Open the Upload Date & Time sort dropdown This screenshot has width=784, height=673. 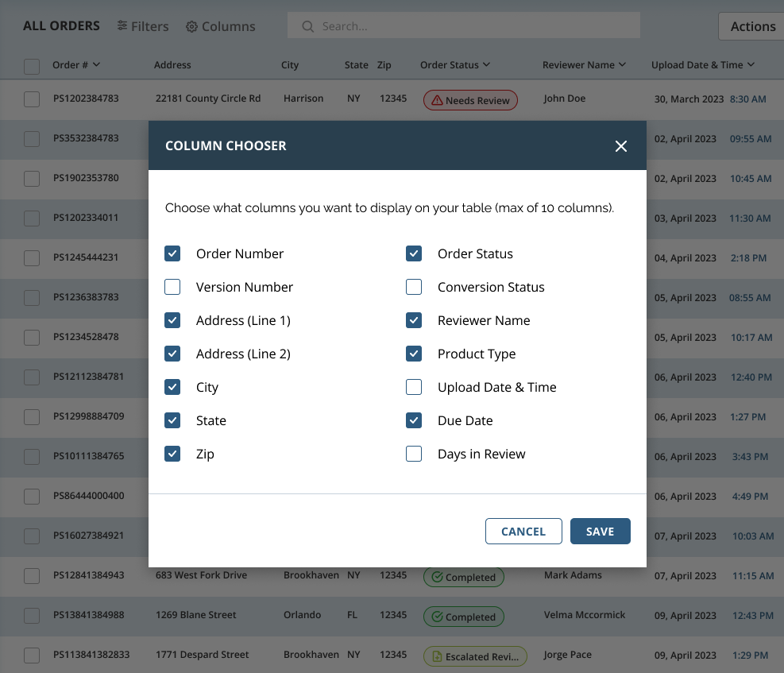click(x=751, y=65)
